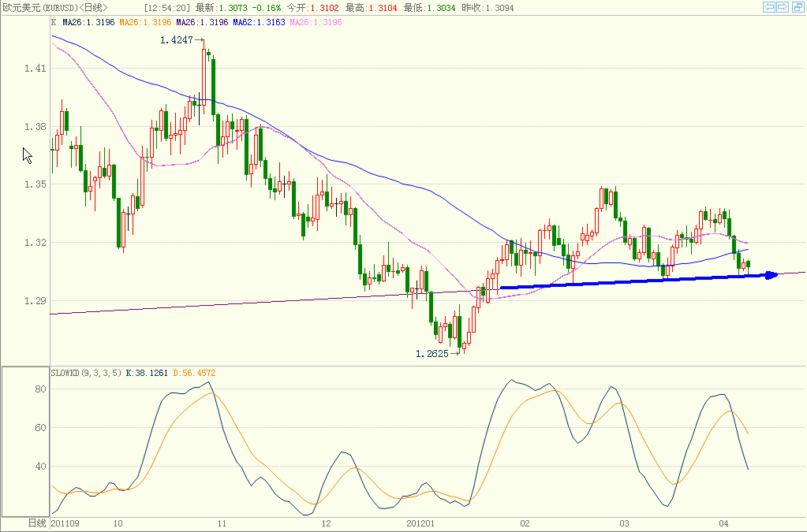Click the 1.32 price axis label
This screenshot has height=532, width=807.
point(35,243)
